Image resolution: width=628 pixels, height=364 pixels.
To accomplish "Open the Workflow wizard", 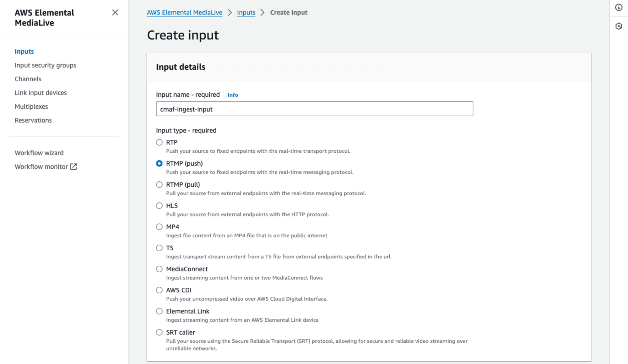I will click(39, 153).
